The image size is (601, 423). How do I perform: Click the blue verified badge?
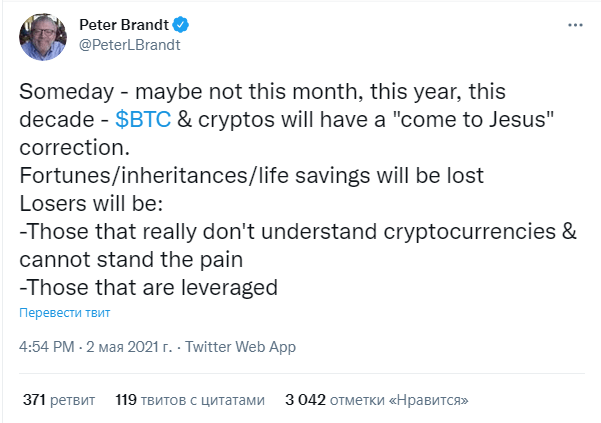pyautogui.click(x=180, y=25)
